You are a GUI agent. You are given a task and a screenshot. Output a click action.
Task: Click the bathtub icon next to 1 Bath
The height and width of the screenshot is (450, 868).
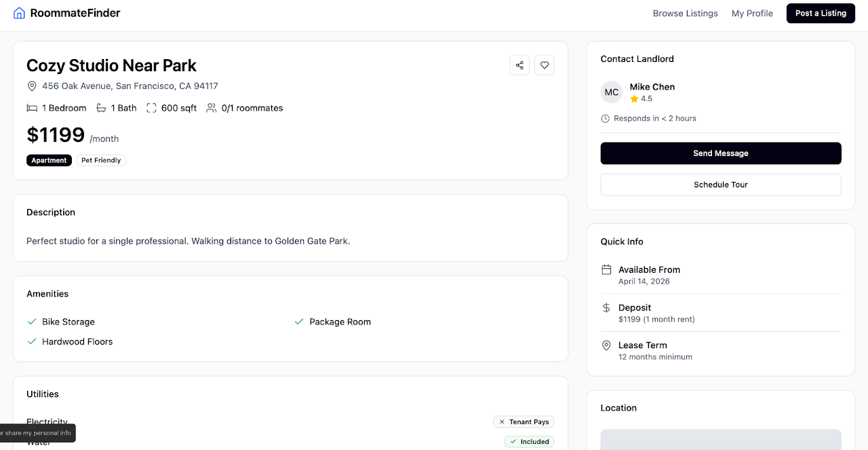click(x=101, y=108)
